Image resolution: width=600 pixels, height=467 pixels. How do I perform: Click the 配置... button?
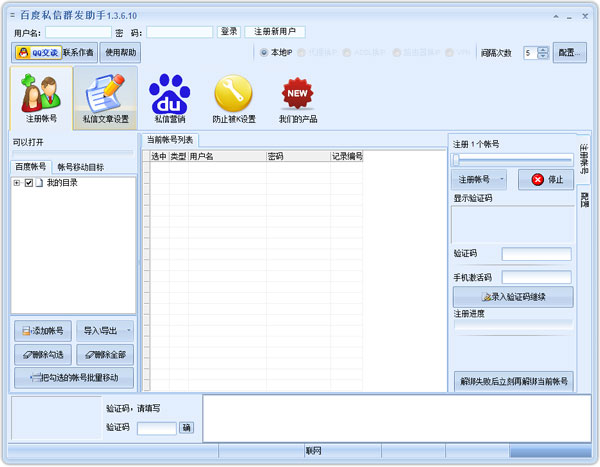click(569, 52)
